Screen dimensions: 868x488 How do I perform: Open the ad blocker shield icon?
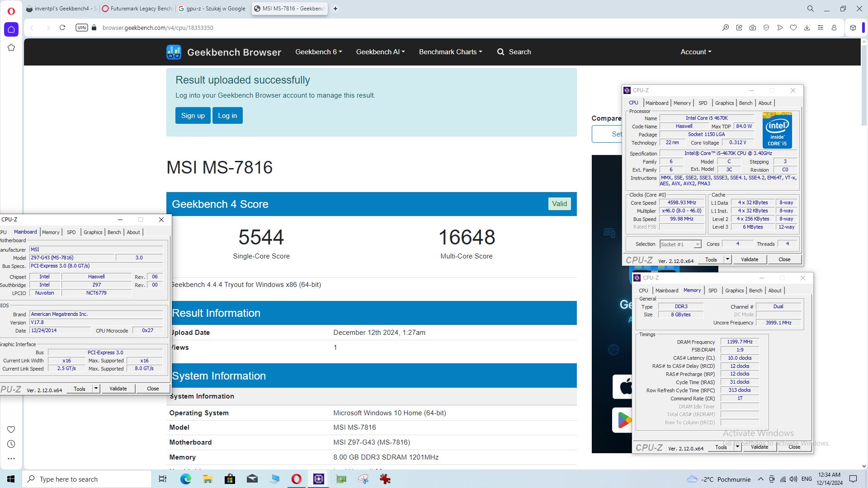(x=766, y=28)
